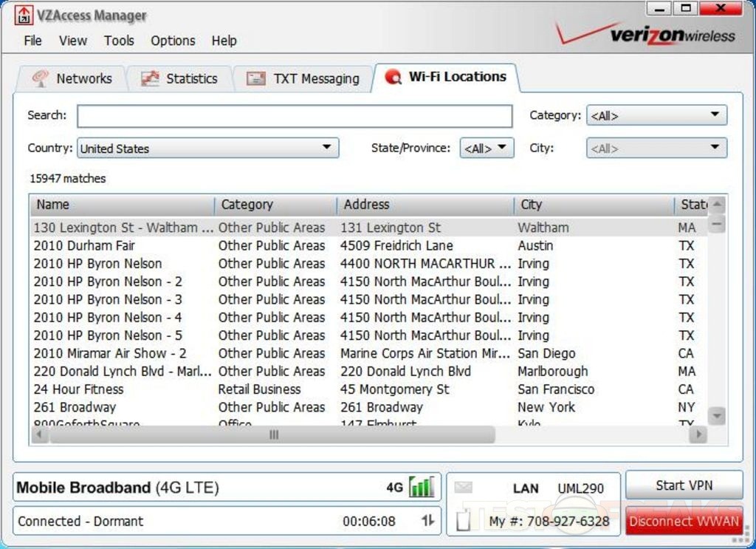Click the horizontal scrollbar thumb of the list
Screen dimensions: 756x549
coord(273,435)
